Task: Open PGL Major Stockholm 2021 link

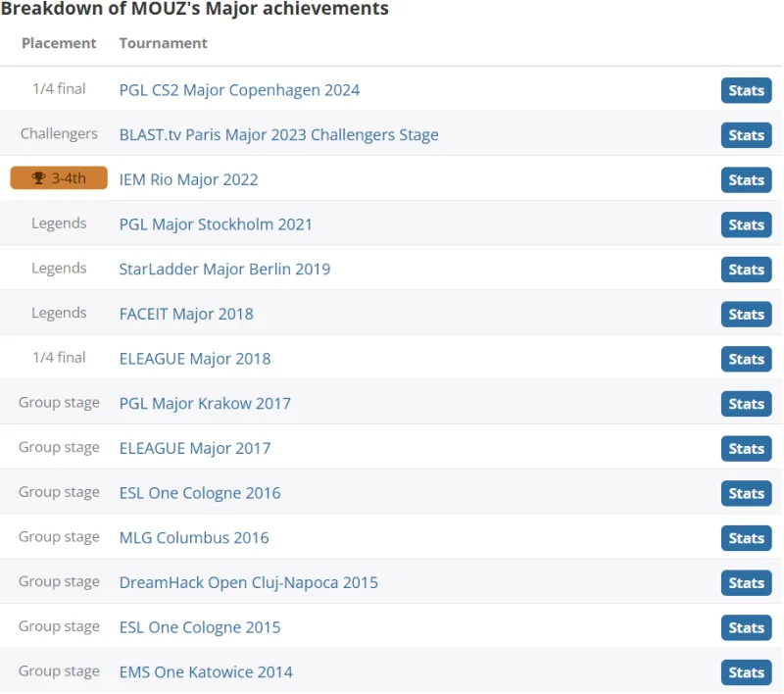Action: 216,224
